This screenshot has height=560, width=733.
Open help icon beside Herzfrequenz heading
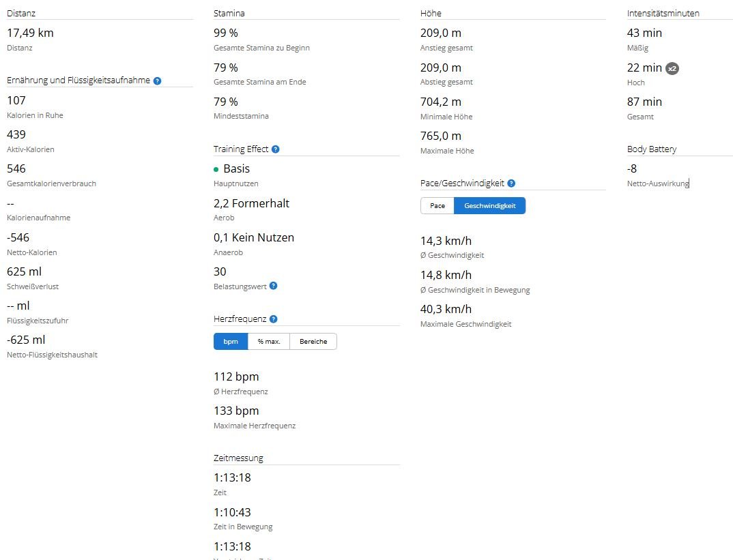pos(274,319)
